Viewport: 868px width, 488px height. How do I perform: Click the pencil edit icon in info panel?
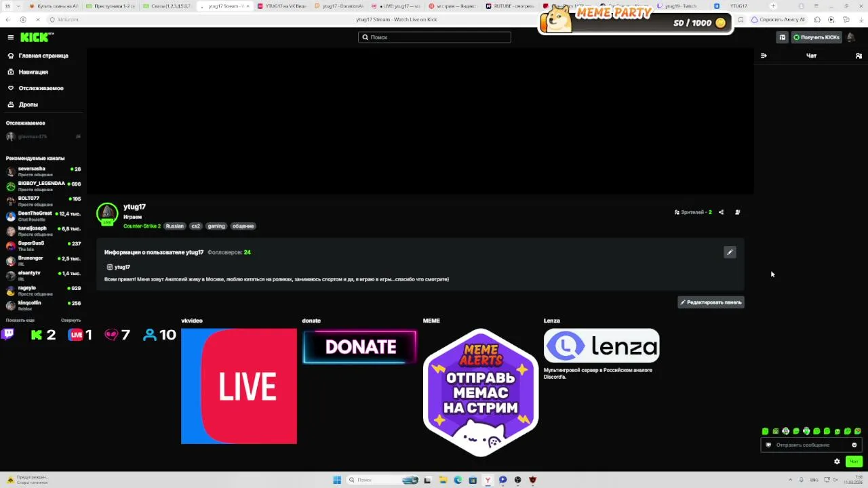point(730,252)
